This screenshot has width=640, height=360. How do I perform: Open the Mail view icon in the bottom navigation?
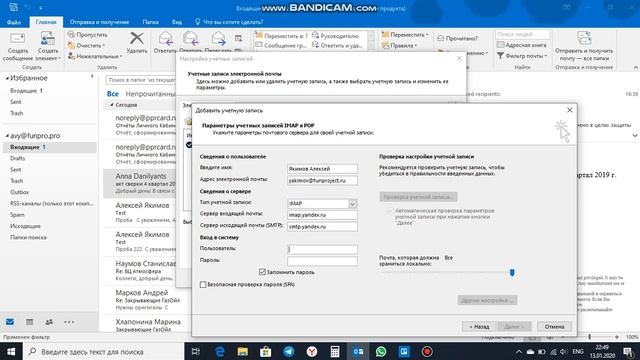tap(10, 322)
